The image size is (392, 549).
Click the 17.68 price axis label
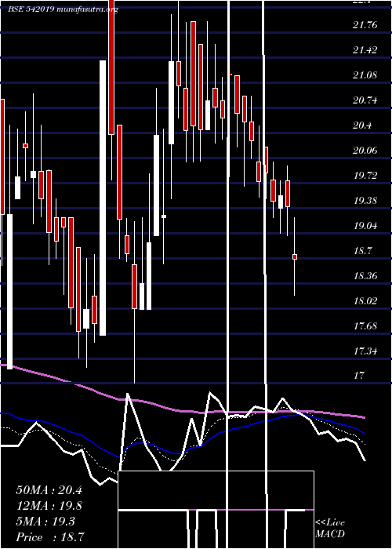[365, 326]
